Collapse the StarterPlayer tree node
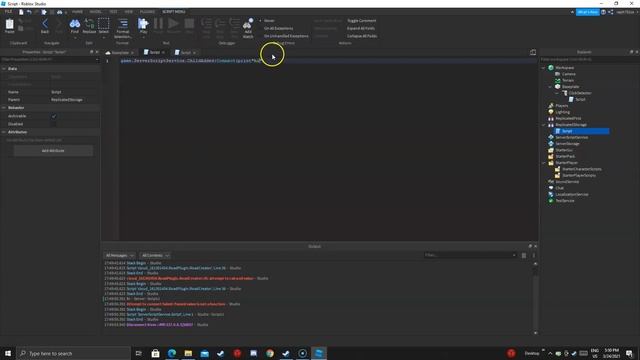 coord(543,163)
